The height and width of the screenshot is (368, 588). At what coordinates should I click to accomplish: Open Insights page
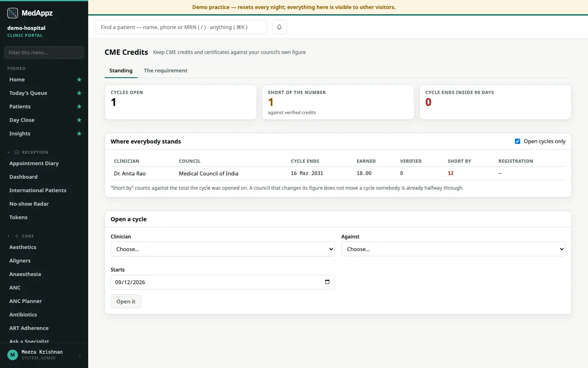[20, 134]
